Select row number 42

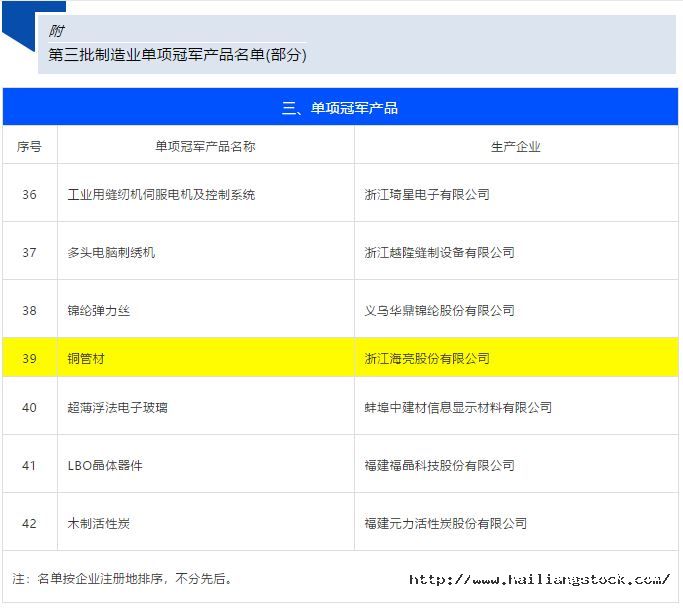pyautogui.click(x=29, y=524)
